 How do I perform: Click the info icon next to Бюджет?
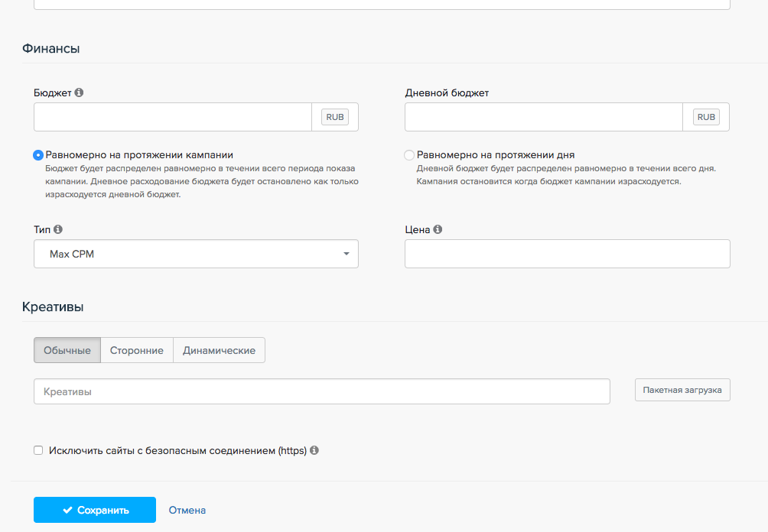79,92
